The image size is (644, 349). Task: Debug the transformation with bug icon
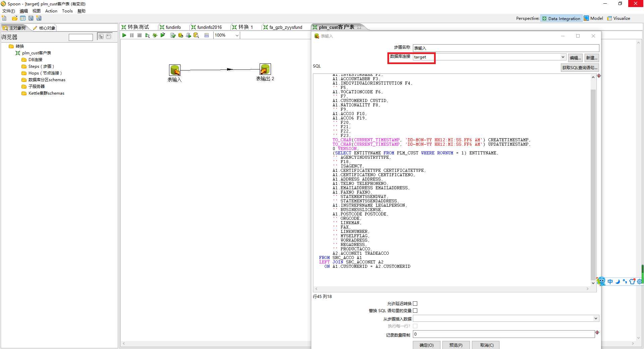coord(155,35)
